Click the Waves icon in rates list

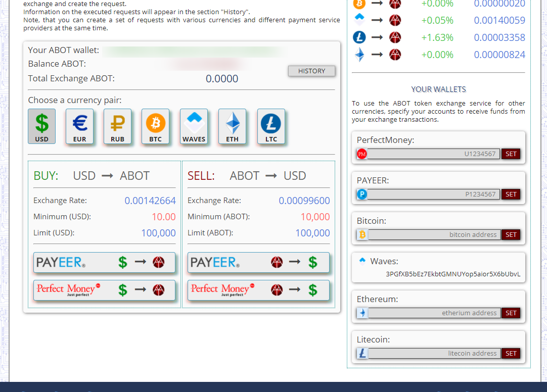(359, 20)
